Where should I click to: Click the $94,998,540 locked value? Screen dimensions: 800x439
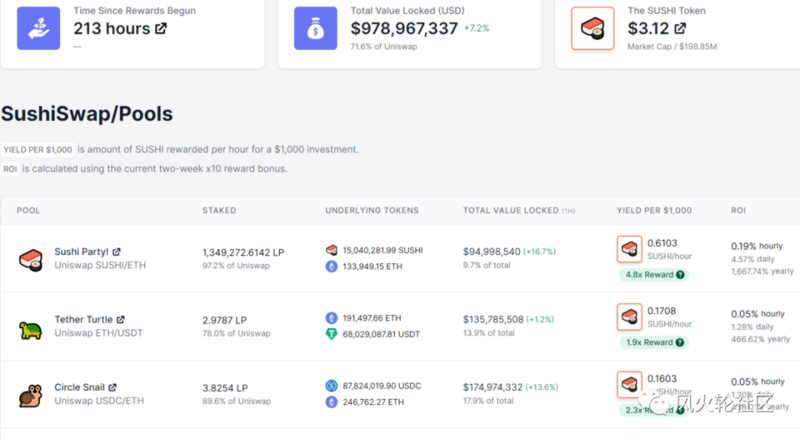click(492, 252)
